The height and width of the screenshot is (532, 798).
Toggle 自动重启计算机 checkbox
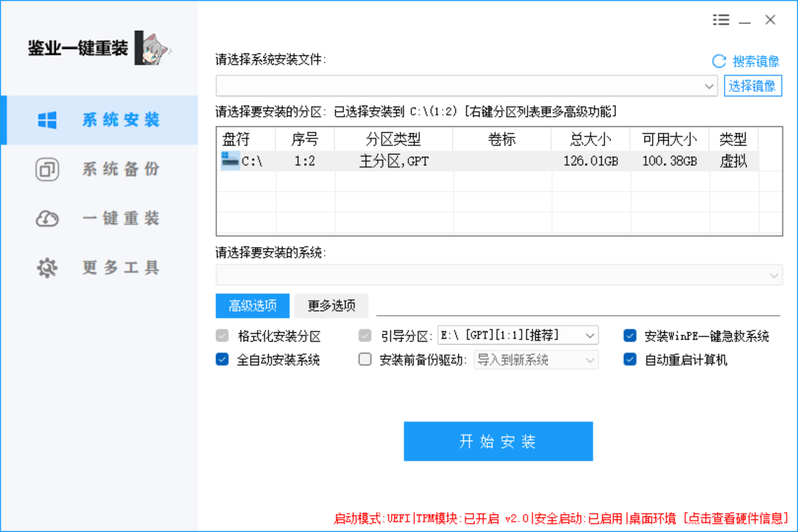[x=630, y=359]
